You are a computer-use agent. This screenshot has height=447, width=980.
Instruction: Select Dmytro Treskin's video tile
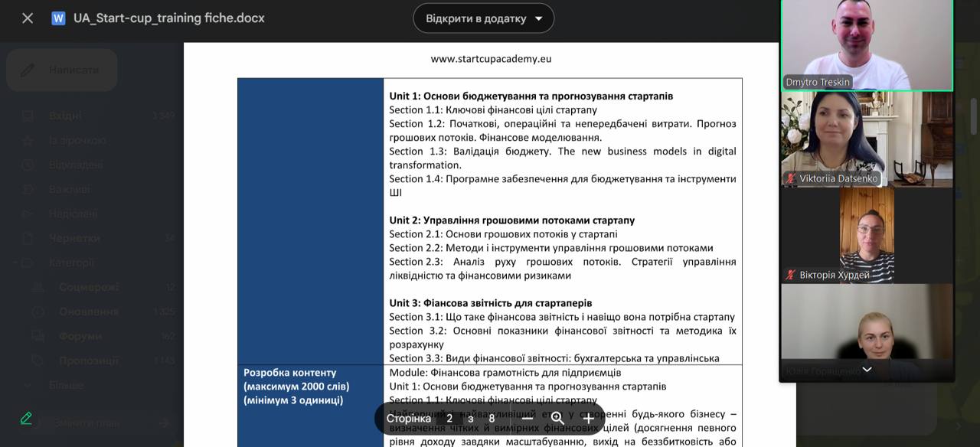pyautogui.click(x=867, y=45)
